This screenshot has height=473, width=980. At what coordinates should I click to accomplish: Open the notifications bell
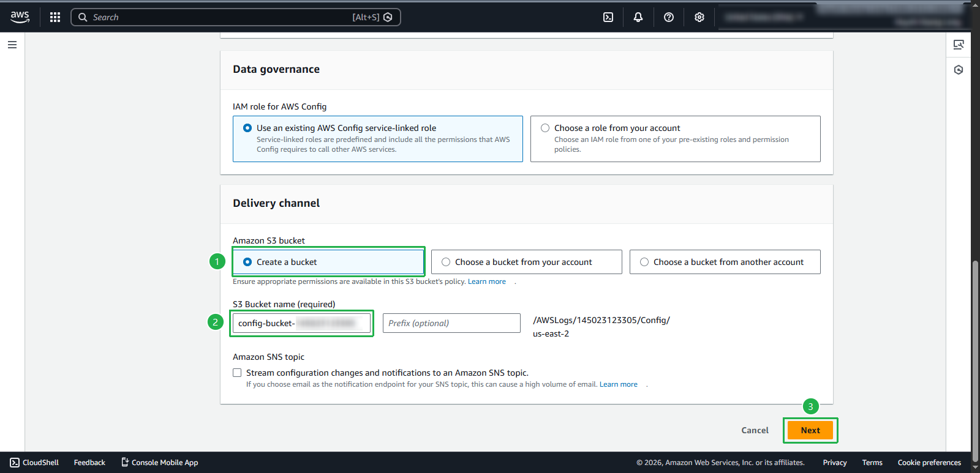tap(638, 17)
